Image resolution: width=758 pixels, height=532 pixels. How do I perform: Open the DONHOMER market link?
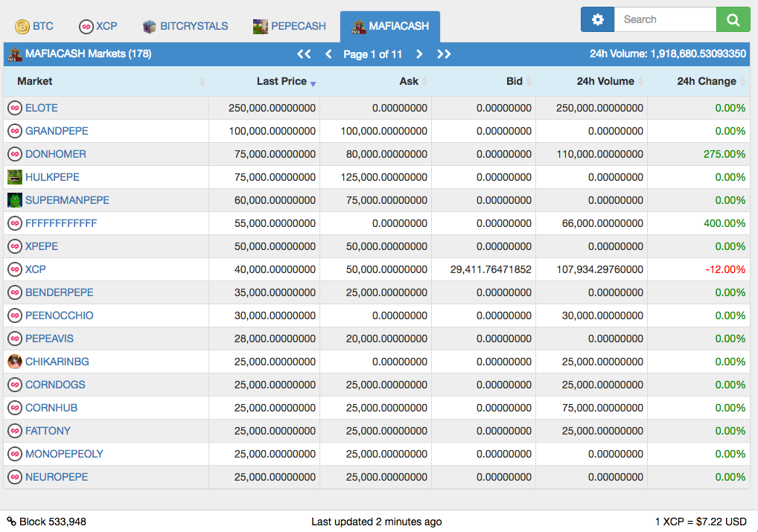click(x=56, y=154)
